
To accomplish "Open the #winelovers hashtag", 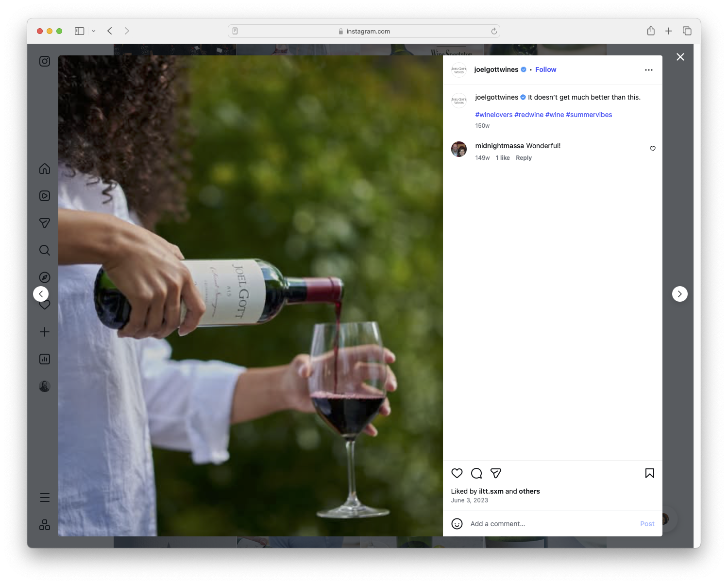I will coord(493,115).
